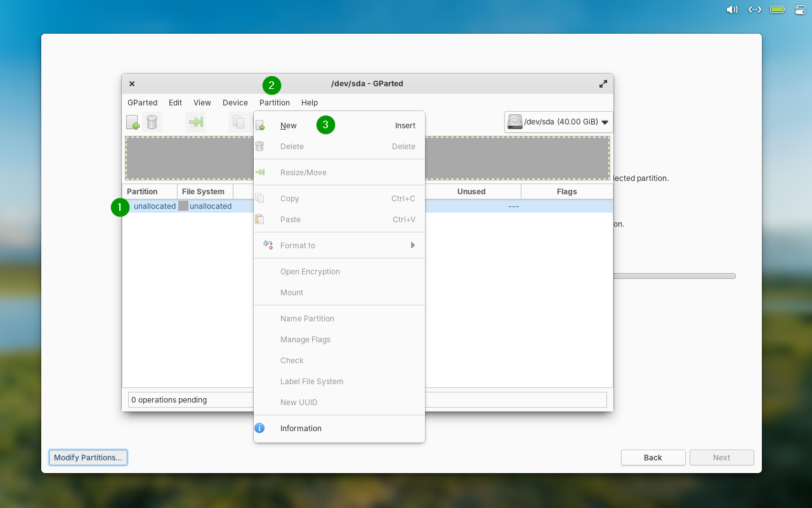Click the Modify Partitions... button
This screenshot has width=812, height=508.
click(88, 458)
